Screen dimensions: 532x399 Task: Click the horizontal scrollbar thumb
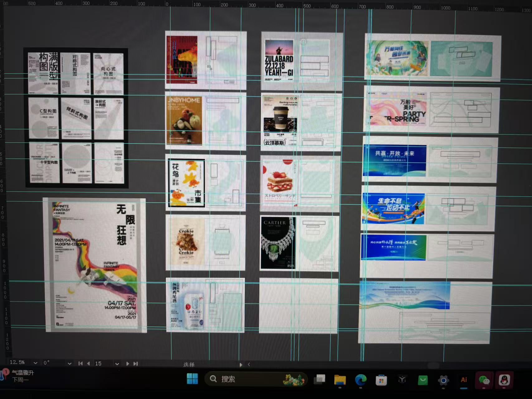[x=433, y=365]
